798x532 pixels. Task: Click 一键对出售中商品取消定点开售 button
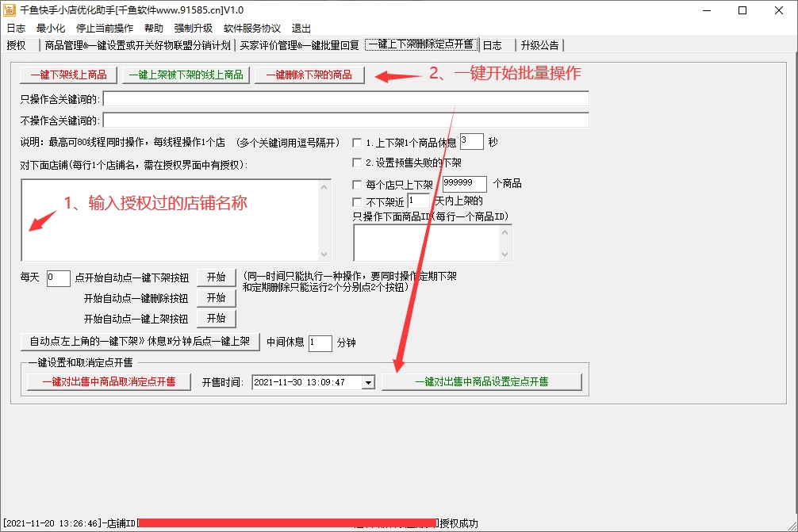click(109, 382)
